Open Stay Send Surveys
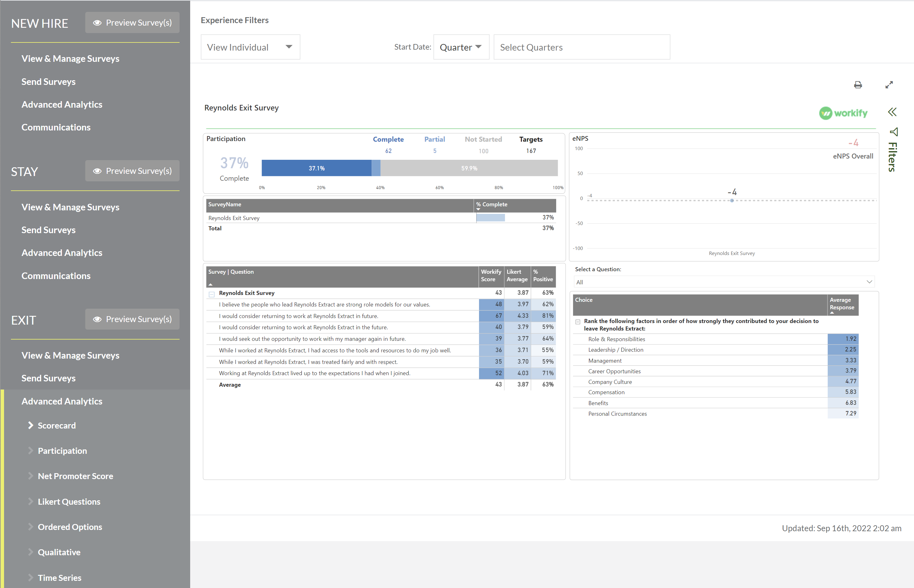Image resolution: width=914 pixels, height=588 pixels. [x=48, y=230]
